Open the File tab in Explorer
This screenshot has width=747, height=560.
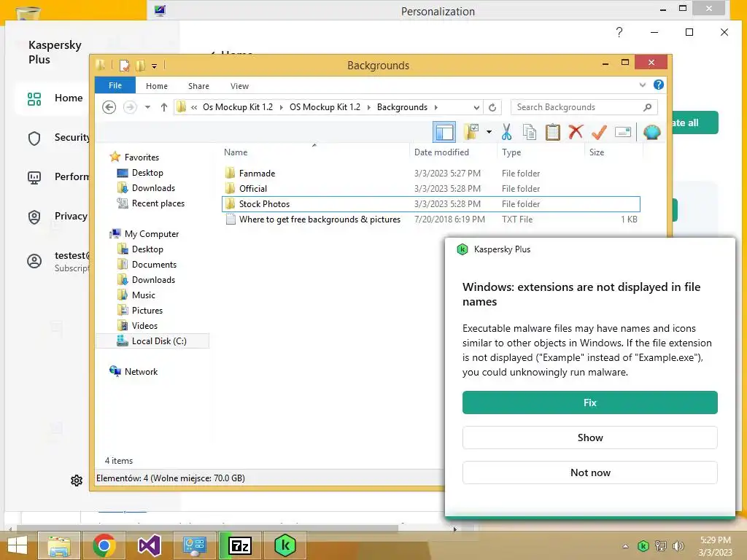(x=115, y=85)
